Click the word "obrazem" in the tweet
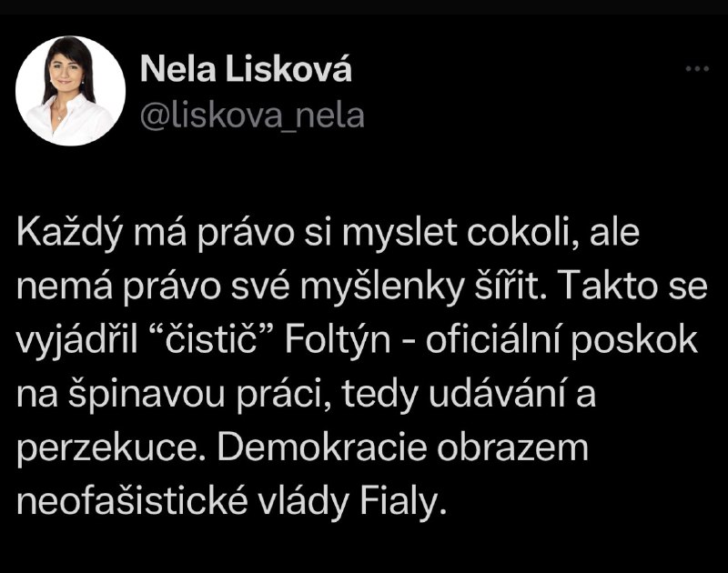 coord(513,447)
